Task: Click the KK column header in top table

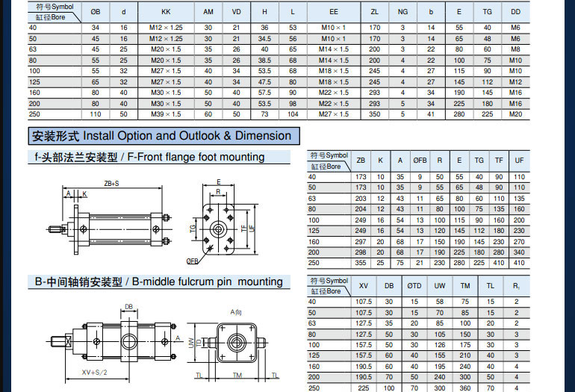Action: 166,11
